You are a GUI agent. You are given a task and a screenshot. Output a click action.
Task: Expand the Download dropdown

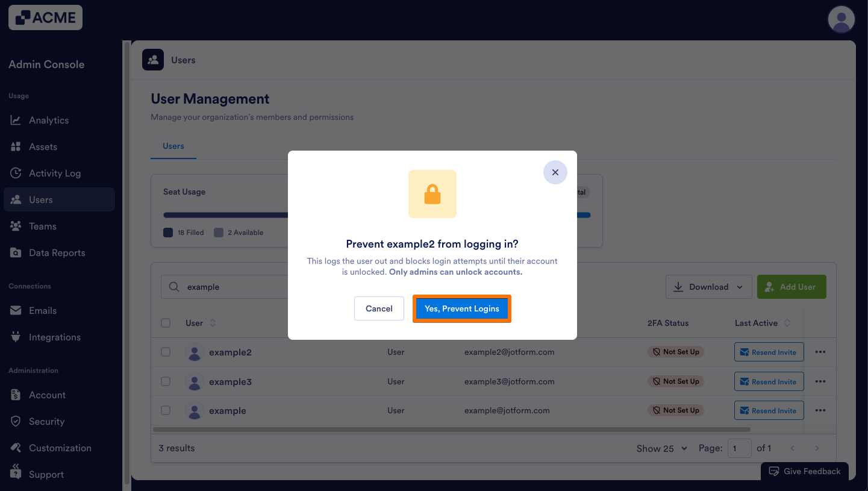708,287
